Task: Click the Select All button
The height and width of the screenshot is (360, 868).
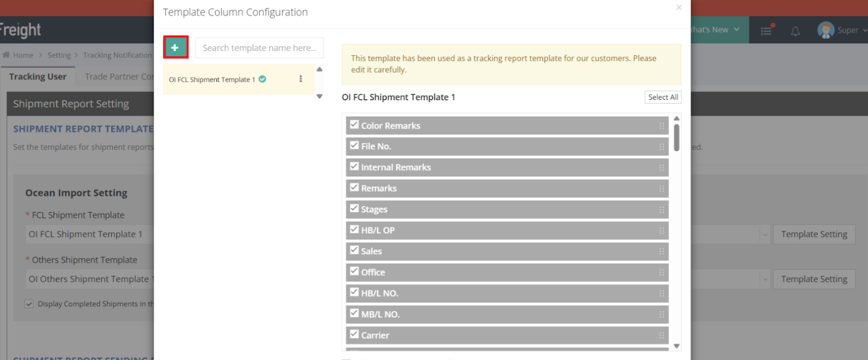Action: click(x=662, y=97)
